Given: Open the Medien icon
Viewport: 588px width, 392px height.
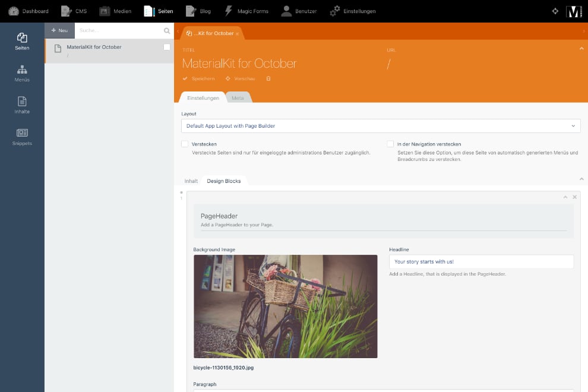Looking at the screenshot, I should click(x=105, y=11).
